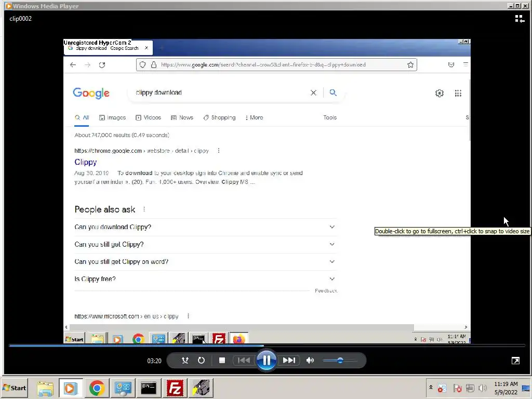Open Google quick settings gear
This screenshot has height=399, width=532.
click(440, 93)
